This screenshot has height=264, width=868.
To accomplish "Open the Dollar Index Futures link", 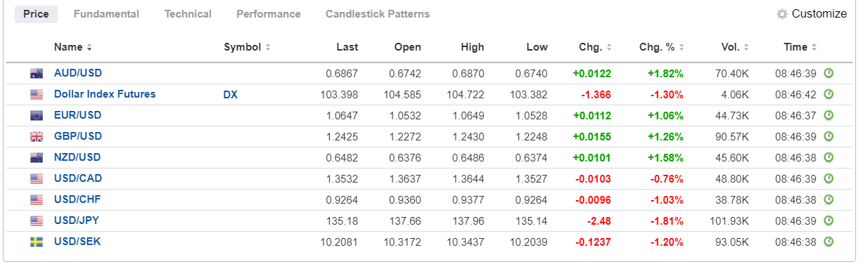I will [105, 94].
